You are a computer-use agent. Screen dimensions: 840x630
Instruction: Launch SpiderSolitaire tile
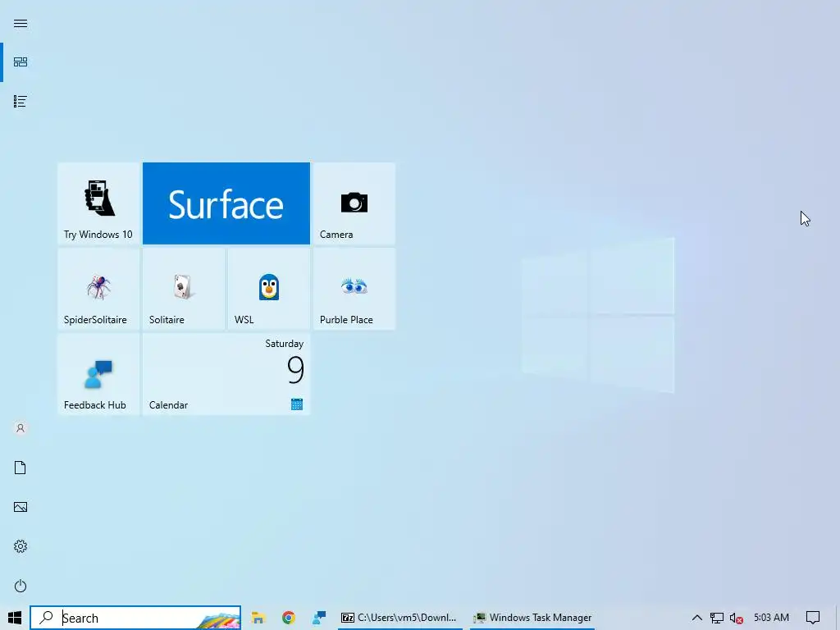[x=98, y=289]
